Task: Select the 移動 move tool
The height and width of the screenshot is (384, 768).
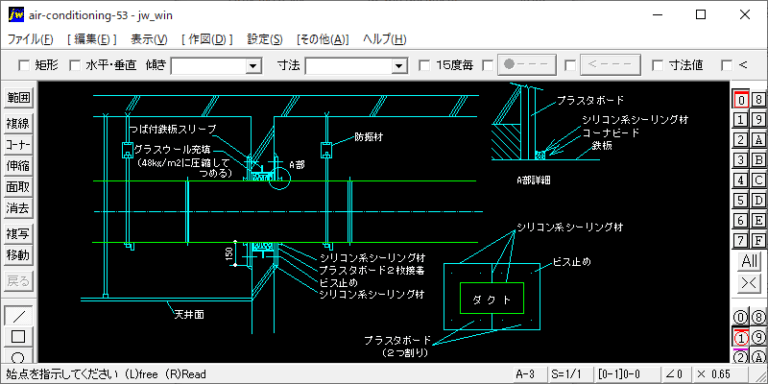Action: point(18,255)
